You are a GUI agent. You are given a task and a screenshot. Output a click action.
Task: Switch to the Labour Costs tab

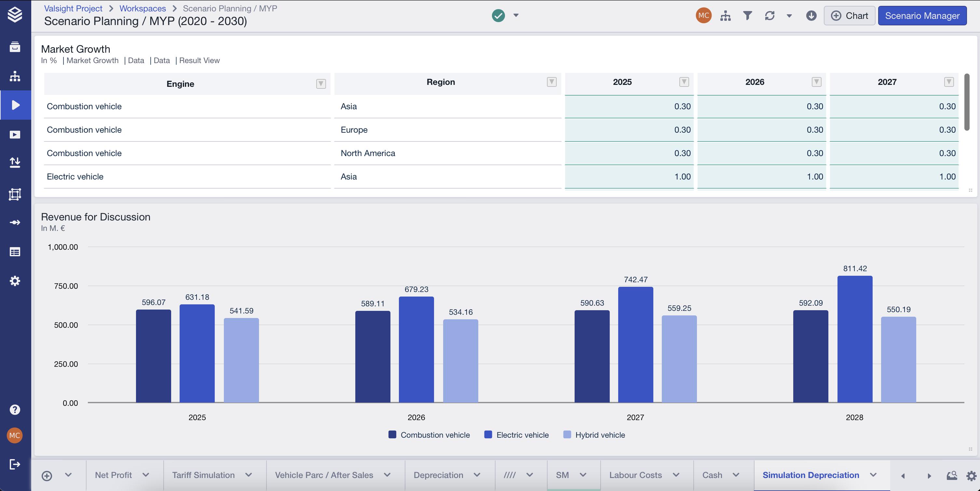pyautogui.click(x=635, y=475)
